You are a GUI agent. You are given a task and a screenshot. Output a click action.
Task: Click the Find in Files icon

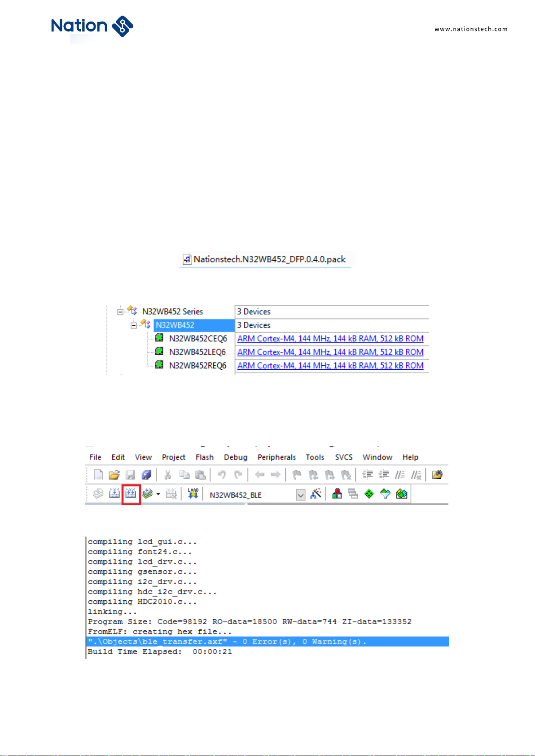tap(437, 475)
